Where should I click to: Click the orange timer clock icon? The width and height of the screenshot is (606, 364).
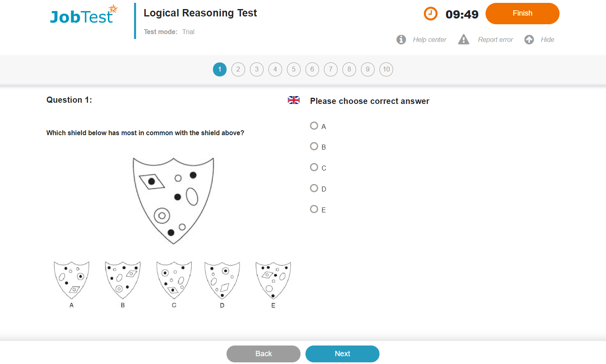430,14
